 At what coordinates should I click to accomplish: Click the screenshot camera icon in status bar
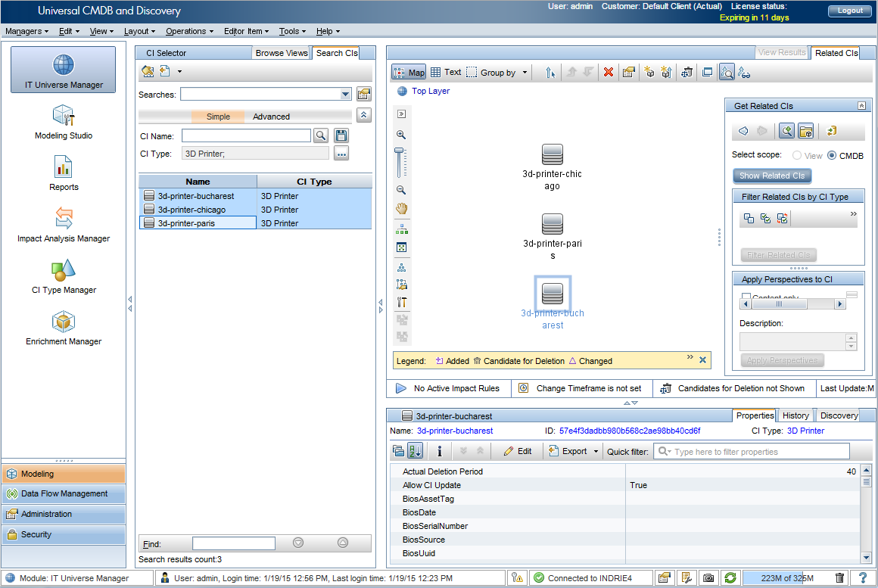coord(708,578)
